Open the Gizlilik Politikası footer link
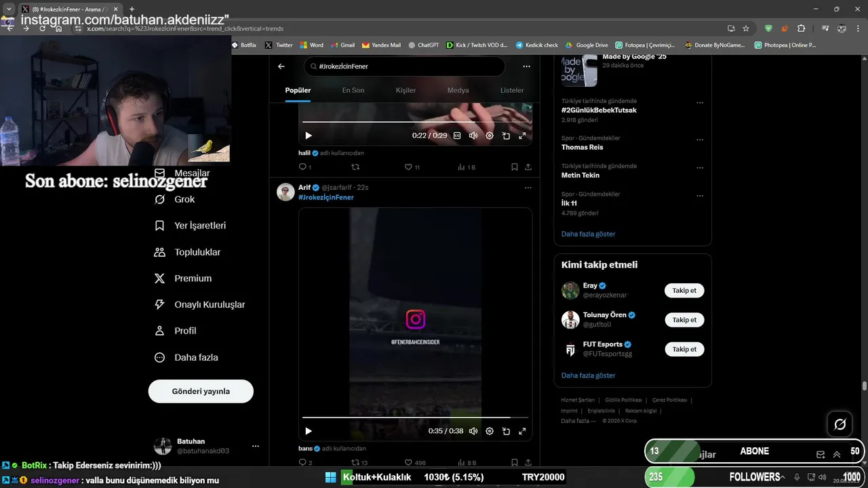 point(622,400)
